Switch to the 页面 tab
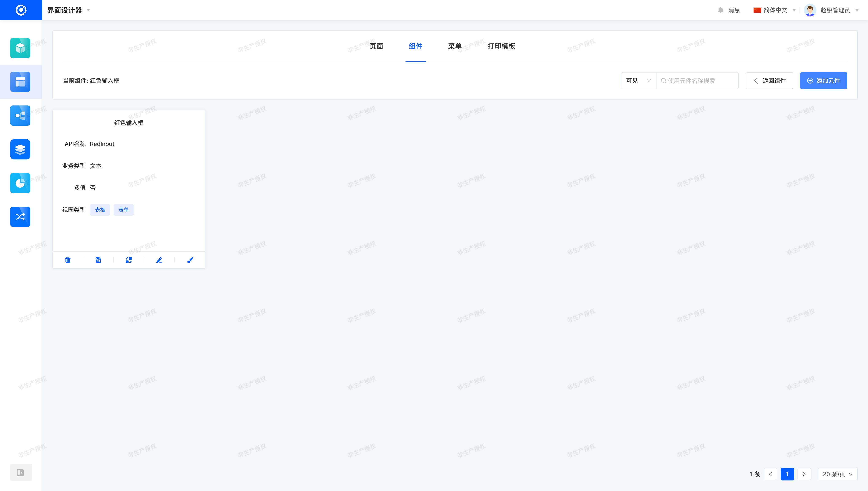The height and width of the screenshot is (491, 868). 376,46
